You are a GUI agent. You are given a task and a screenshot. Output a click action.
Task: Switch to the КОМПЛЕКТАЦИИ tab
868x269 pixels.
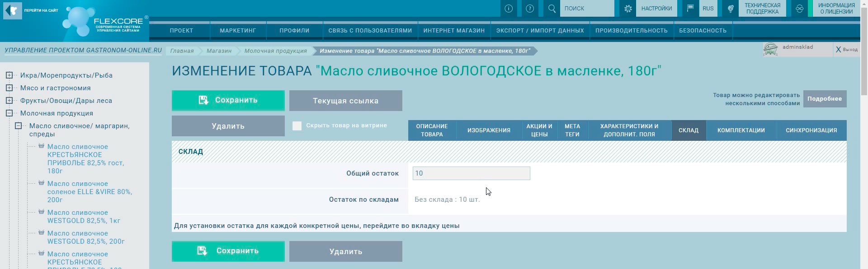pyautogui.click(x=741, y=130)
